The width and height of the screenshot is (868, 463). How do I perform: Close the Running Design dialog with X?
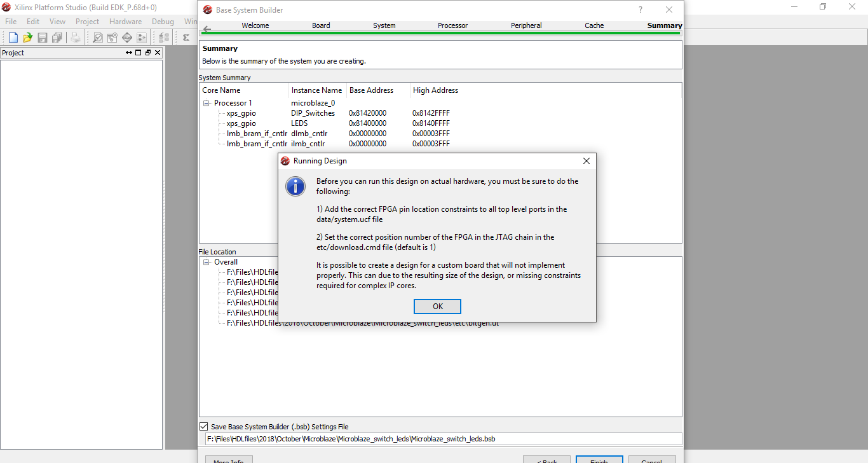[587, 161]
